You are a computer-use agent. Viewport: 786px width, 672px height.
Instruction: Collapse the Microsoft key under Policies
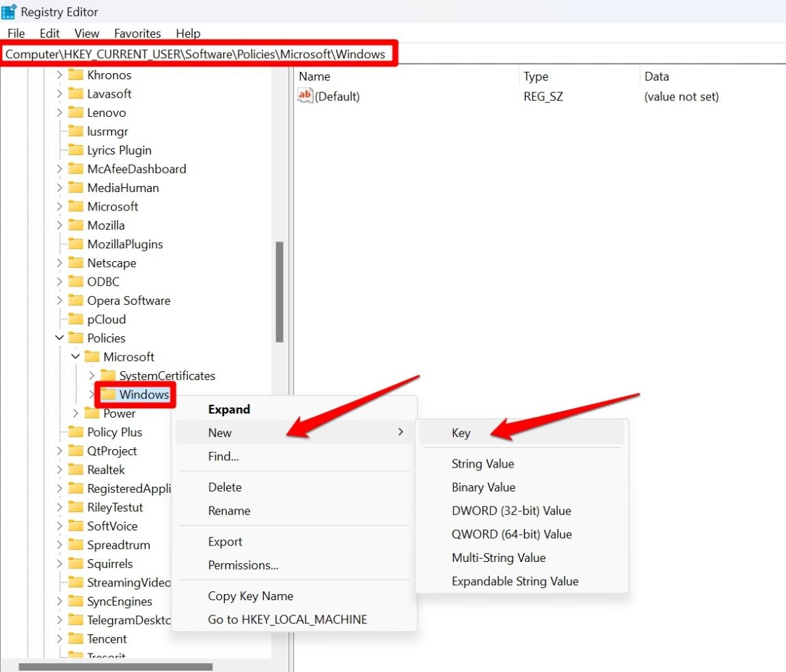76,357
